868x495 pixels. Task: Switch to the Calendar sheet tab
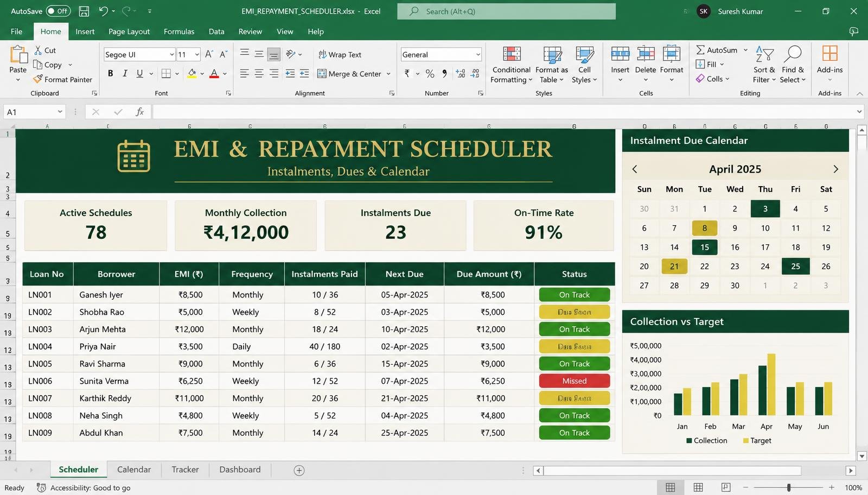(134, 469)
